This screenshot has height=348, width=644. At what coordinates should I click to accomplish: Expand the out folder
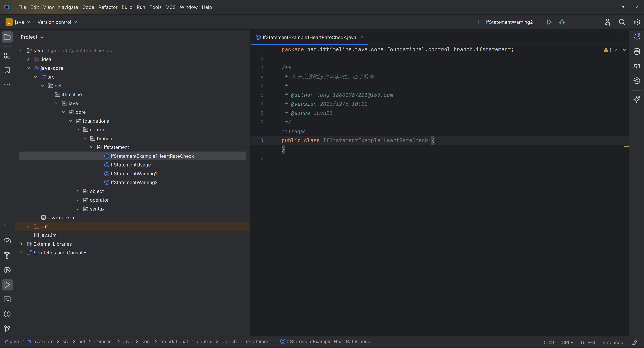click(28, 226)
